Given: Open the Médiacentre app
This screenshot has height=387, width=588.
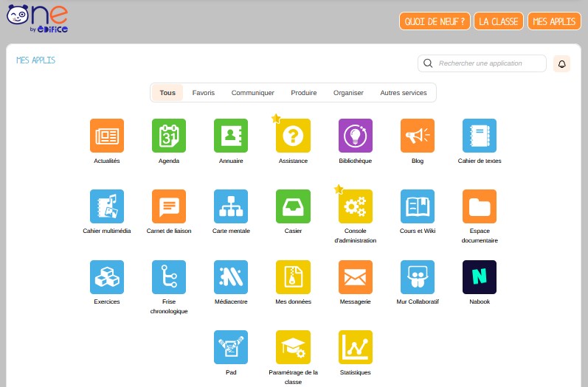Looking at the screenshot, I should 231,277.
